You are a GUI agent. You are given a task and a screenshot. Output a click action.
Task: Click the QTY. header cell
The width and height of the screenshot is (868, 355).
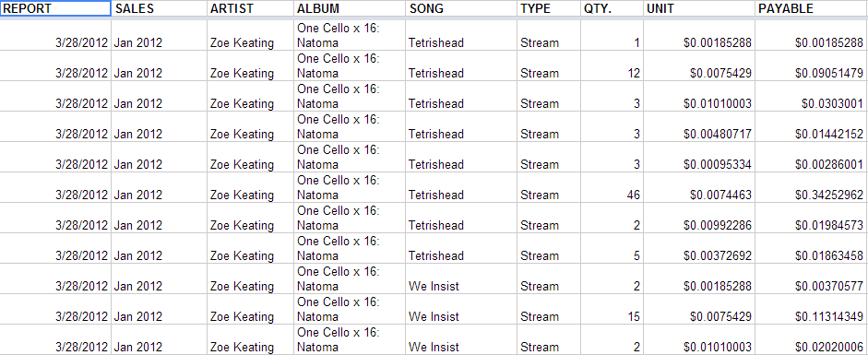[612, 8]
